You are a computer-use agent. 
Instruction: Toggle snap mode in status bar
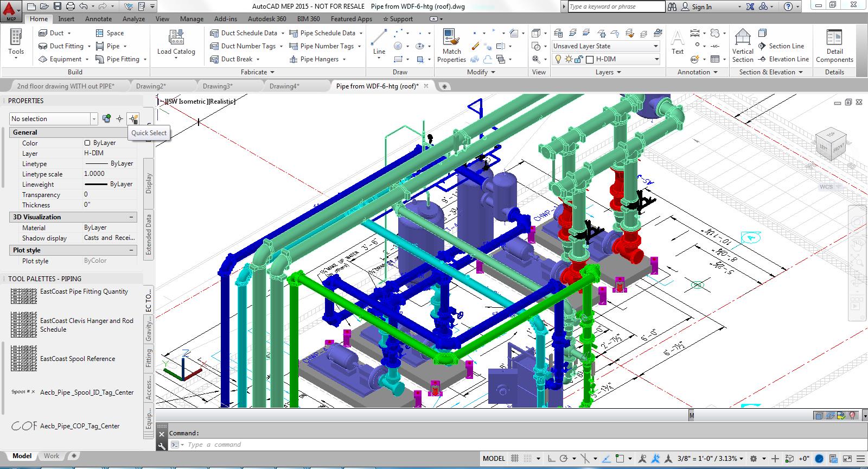tap(527, 459)
